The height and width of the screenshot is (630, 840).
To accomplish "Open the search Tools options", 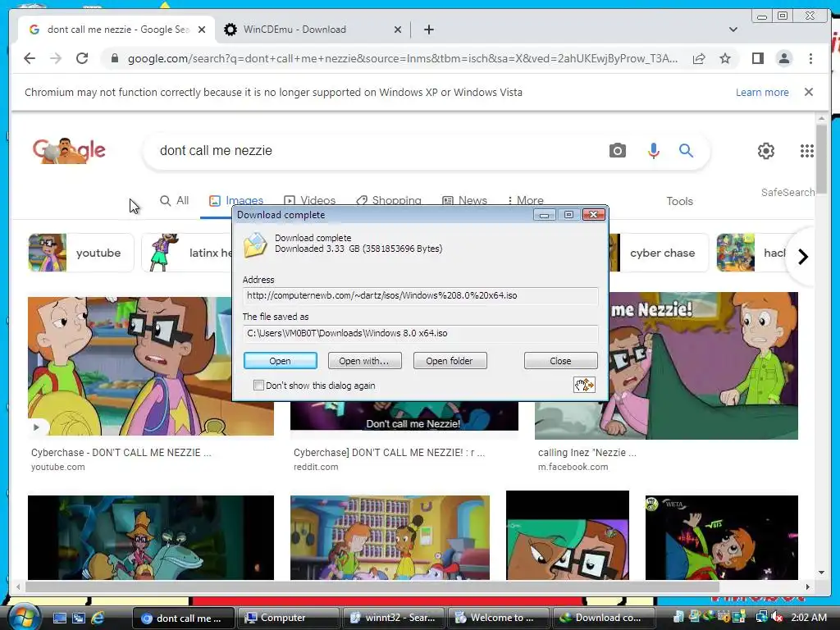I will [x=679, y=201].
